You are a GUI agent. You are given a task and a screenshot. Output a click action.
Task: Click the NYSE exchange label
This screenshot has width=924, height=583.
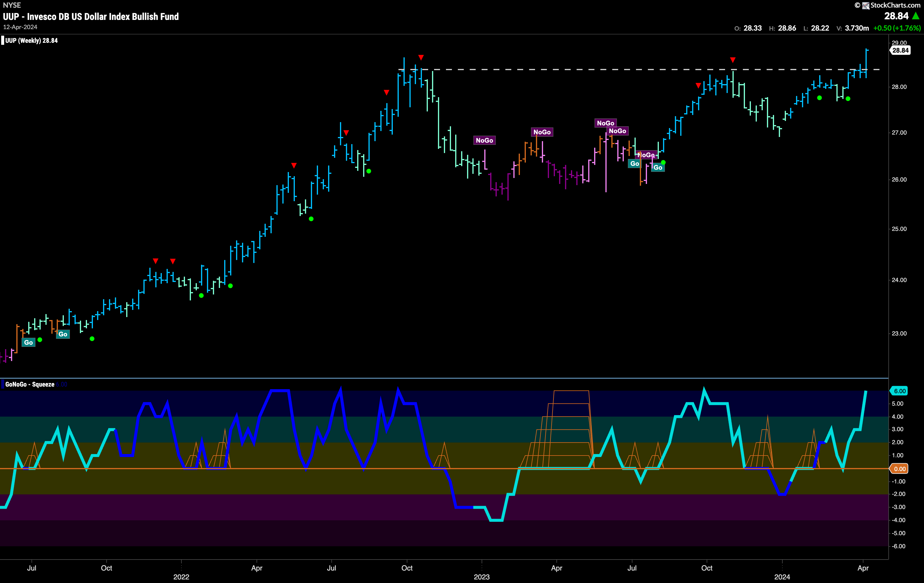[x=12, y=5]
